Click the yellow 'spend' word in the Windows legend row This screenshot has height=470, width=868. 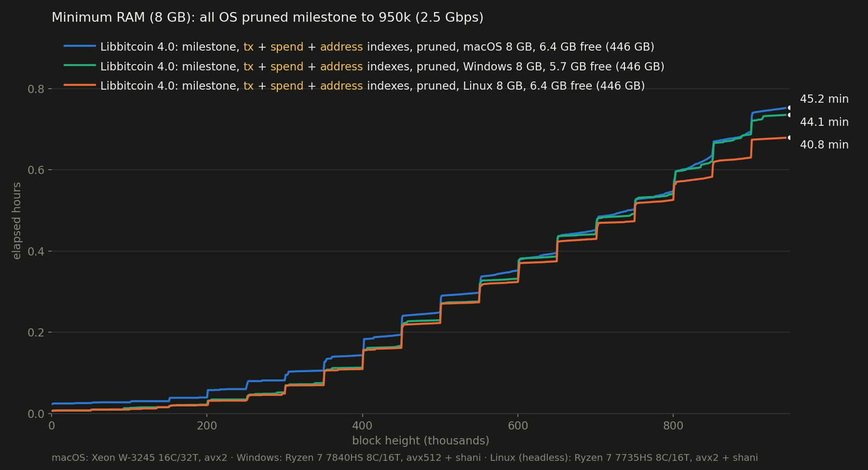point(287,67)
